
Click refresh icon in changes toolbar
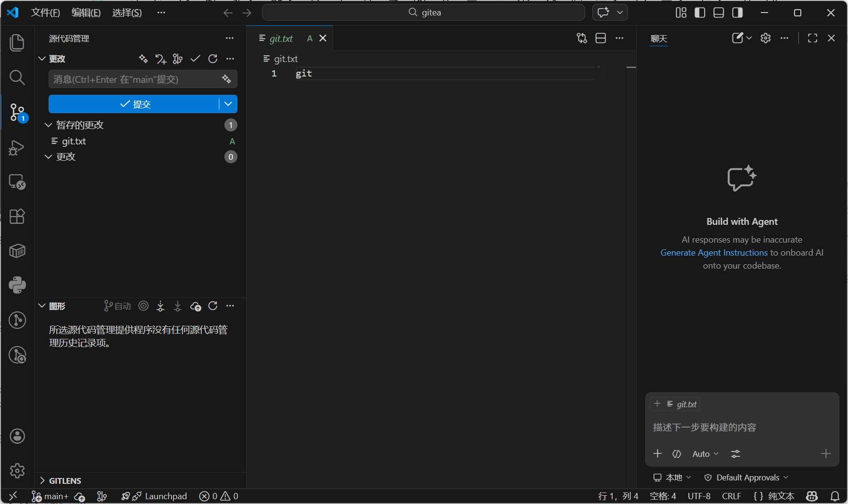click(x=213, y=59)
